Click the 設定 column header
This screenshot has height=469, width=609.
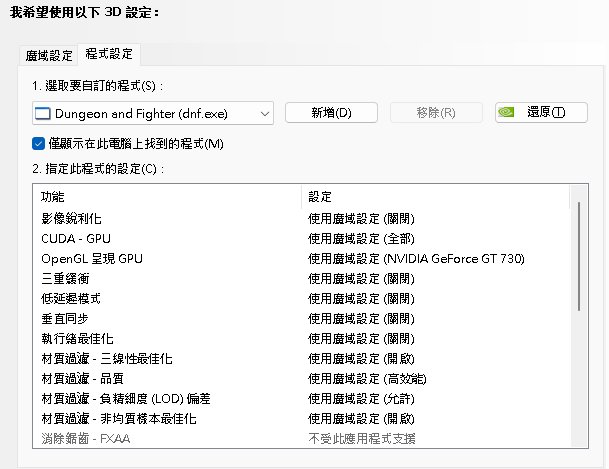click(435, 197)
